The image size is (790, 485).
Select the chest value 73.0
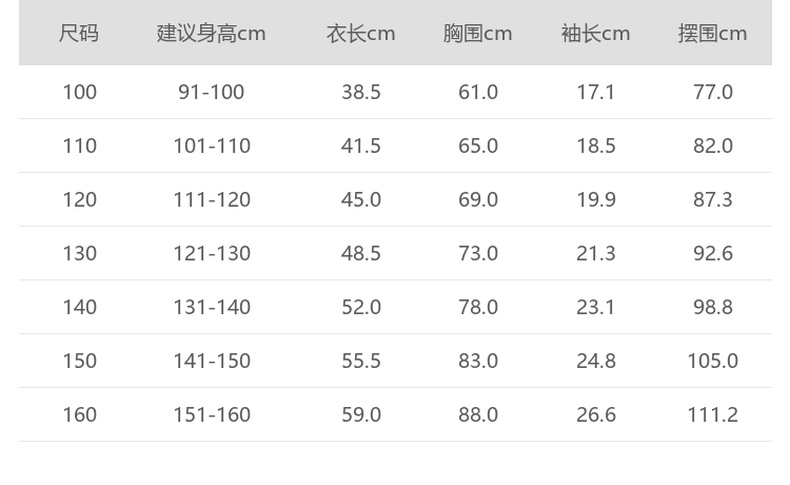click(x=478, y=253)
